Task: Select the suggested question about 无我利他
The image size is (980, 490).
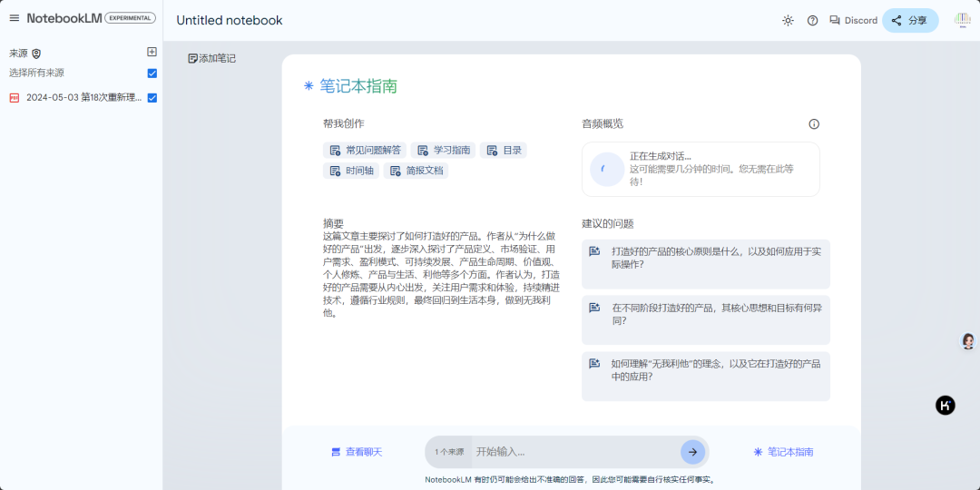Action: point(706,370)
